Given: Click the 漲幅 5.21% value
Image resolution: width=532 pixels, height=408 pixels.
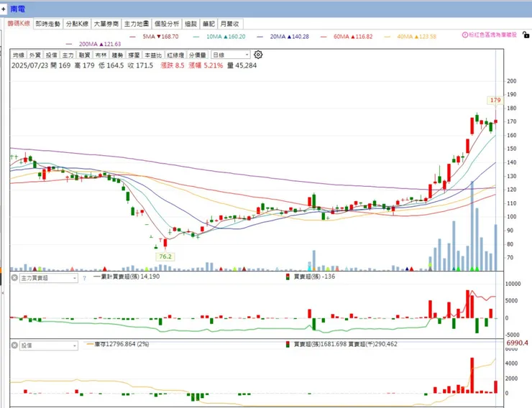Looking at the screenshot, I should pos(206,65).
